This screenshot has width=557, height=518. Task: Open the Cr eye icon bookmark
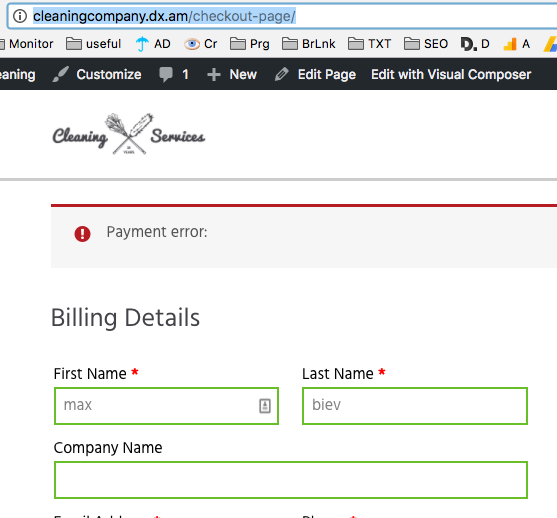(x=201, y=44)
